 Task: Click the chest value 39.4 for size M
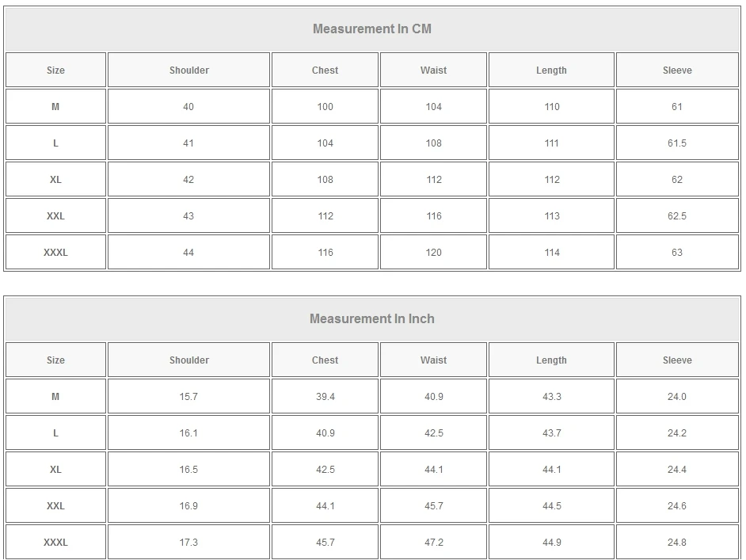pyautogui.click(x=325, y=397)
